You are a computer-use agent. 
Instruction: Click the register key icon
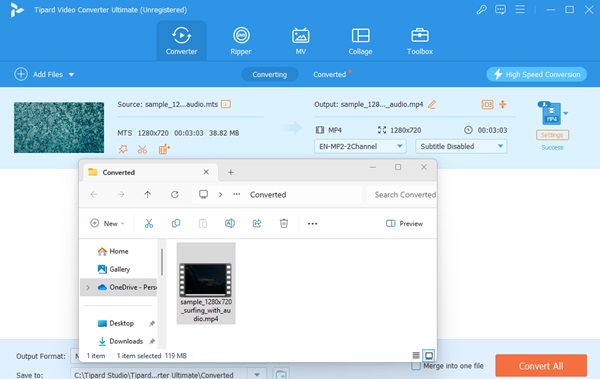tap(481, 10)
